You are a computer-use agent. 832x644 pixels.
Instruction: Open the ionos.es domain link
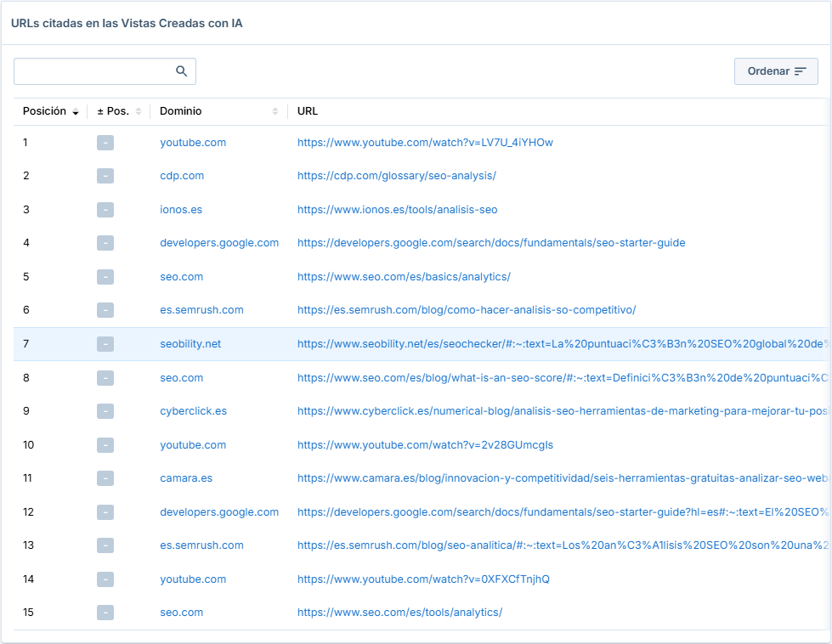(181, 210)
